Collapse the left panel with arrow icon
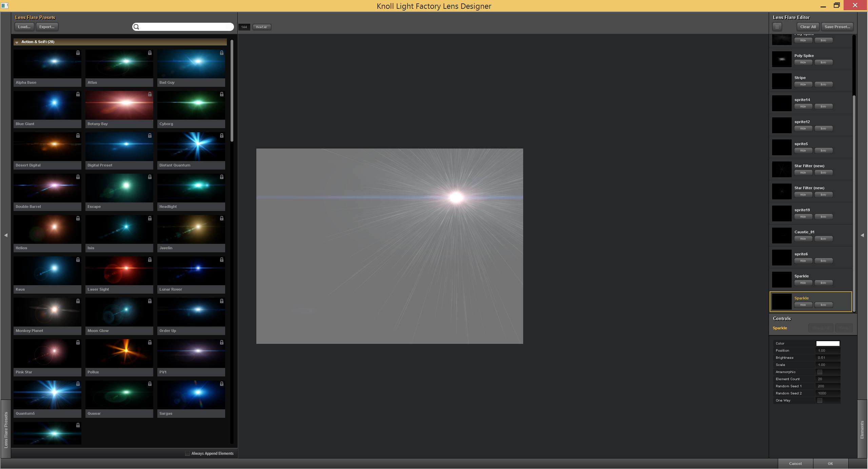The height and width of the screenshot is (469, 868). [6, 235]
